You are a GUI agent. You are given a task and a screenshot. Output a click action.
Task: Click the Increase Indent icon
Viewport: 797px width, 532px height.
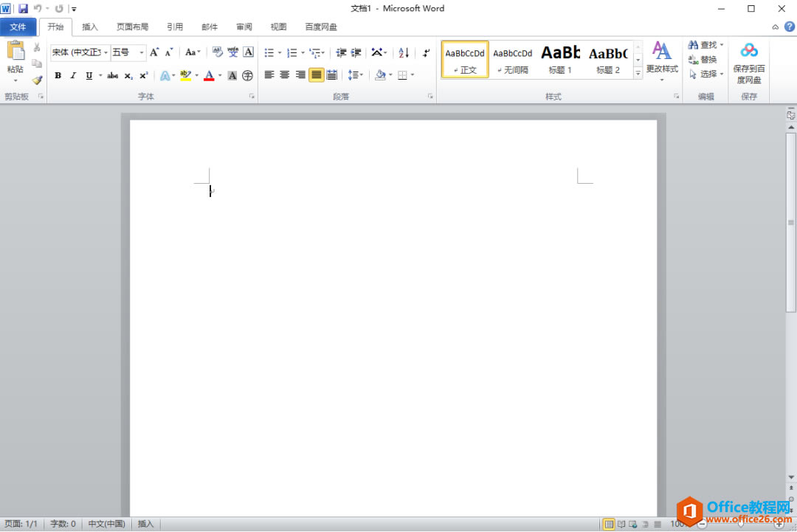point(356,52)
